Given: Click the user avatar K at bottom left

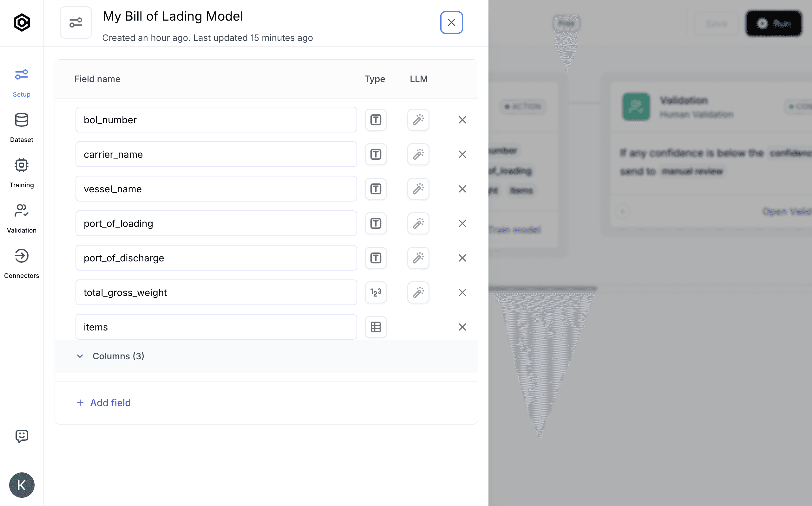Looking at the screenshot, I should click(22, 485).
